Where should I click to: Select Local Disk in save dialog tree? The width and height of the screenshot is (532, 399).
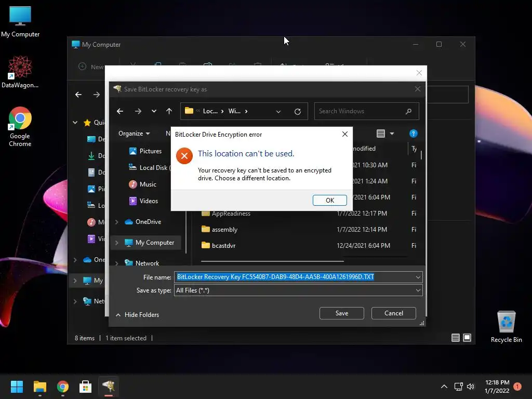pos(149,168)
